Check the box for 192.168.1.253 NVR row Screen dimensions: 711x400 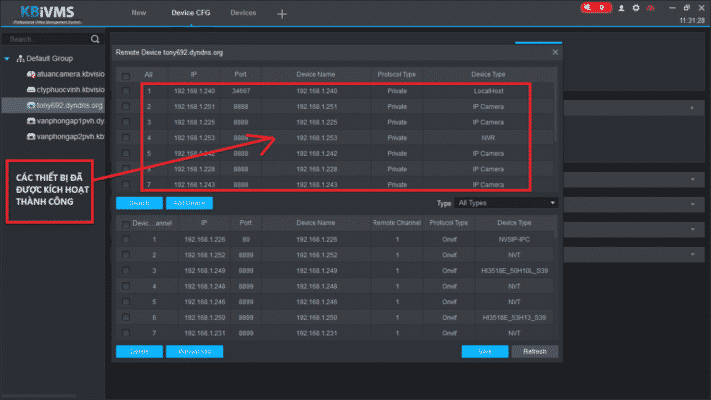tap(126, 137)
